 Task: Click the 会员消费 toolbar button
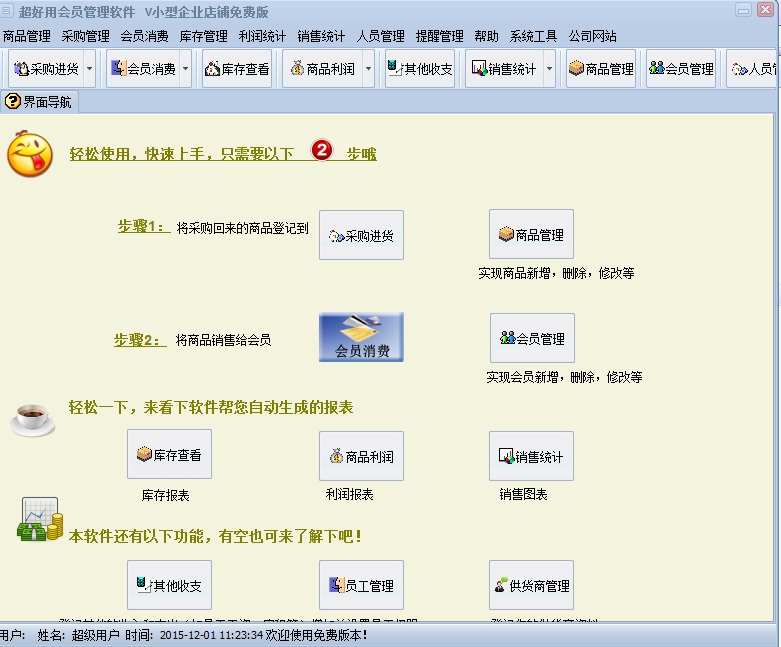[143, 69]
